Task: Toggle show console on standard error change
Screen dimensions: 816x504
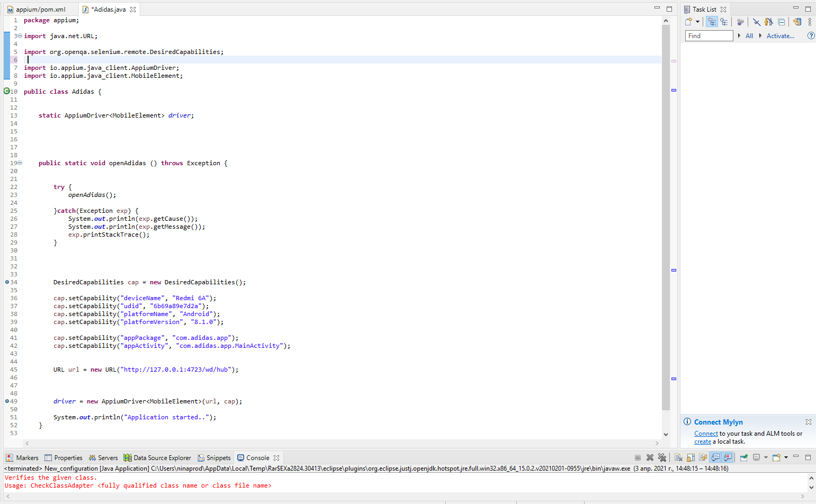Action: (728, 457)
